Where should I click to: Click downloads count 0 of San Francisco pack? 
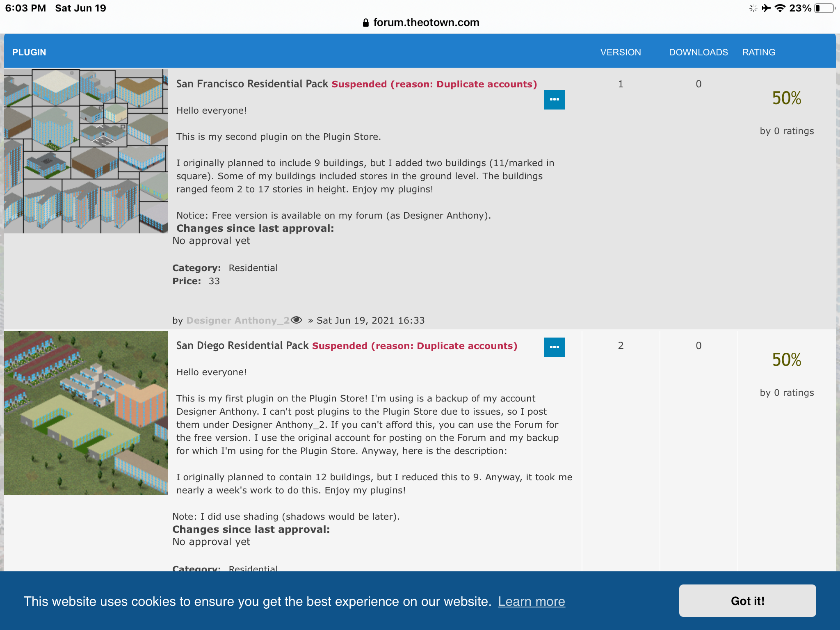(698, 84)
